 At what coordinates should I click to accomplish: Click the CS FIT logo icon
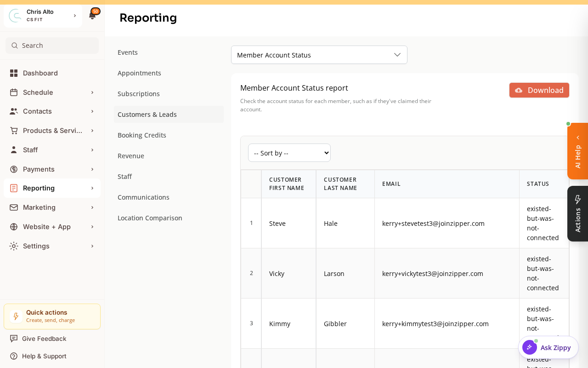pyautogui.click(x=16, y=16)
